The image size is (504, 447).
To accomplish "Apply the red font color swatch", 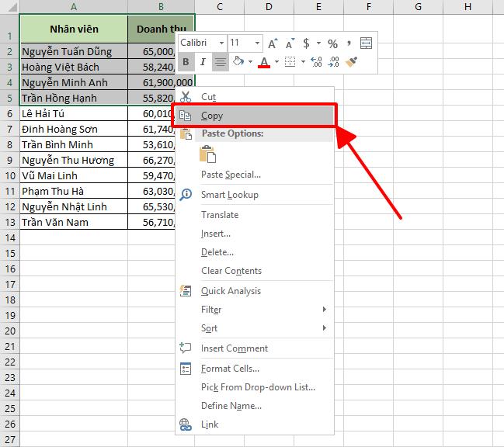I will click(264, 62).
